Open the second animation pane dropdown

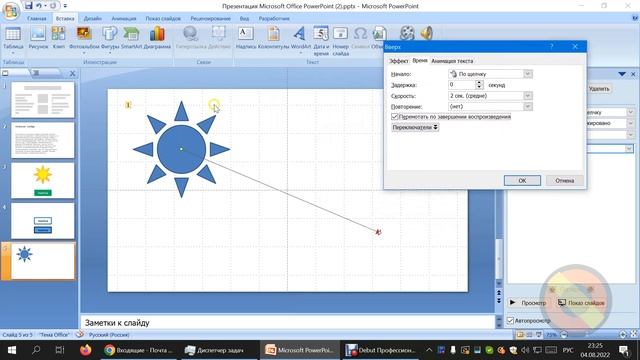pos(631,123)
